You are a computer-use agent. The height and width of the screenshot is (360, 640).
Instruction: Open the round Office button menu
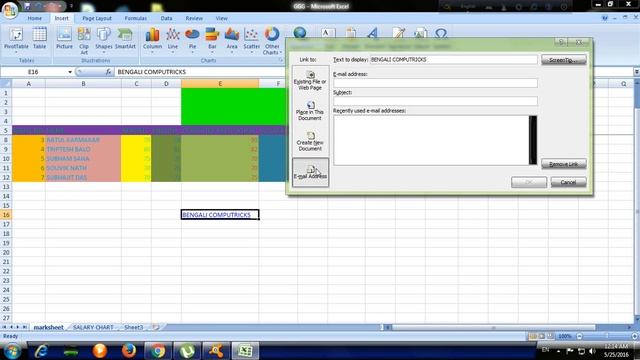coord(10,10)
